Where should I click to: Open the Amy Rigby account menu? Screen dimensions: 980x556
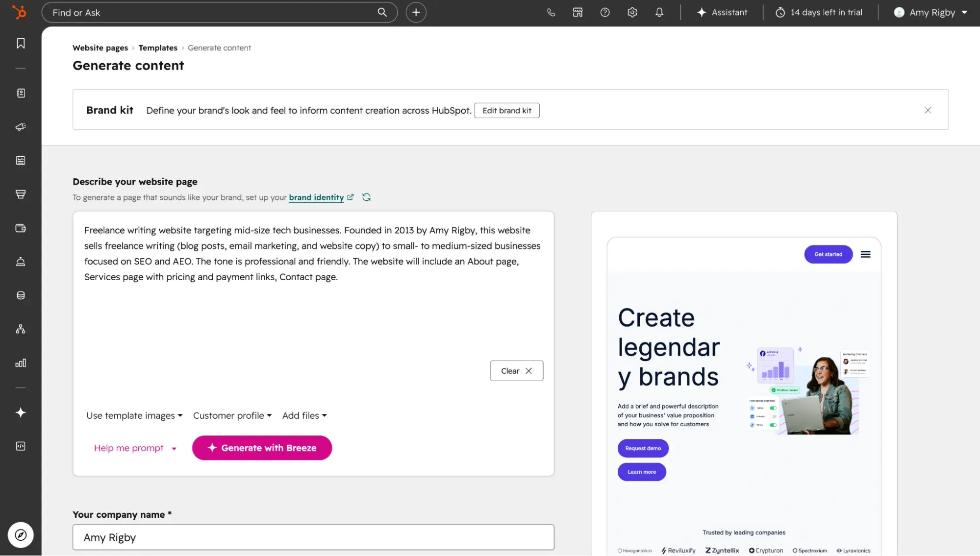point(931,13)
